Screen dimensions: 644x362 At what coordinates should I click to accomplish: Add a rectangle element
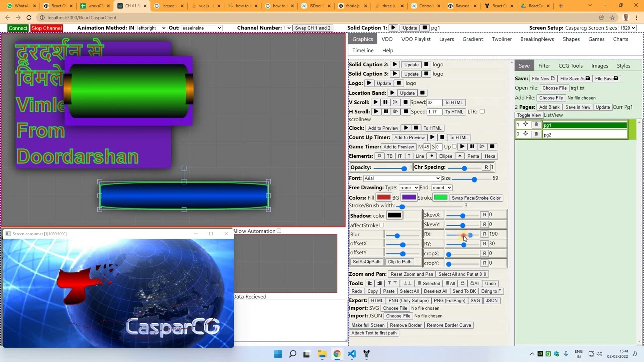(379, 156)
